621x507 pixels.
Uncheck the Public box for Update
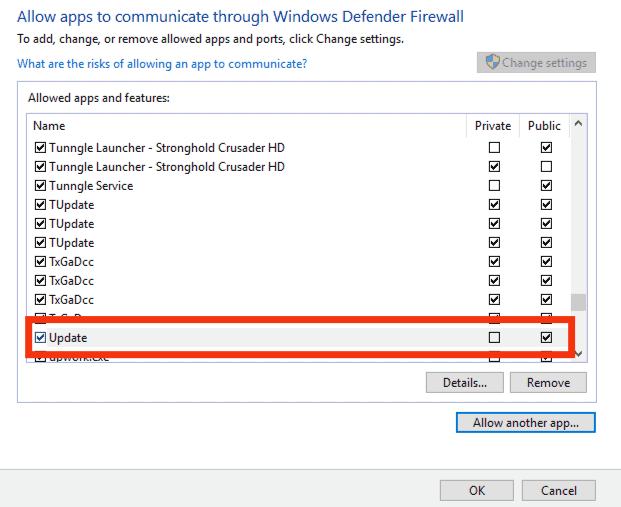pos(547,337)
